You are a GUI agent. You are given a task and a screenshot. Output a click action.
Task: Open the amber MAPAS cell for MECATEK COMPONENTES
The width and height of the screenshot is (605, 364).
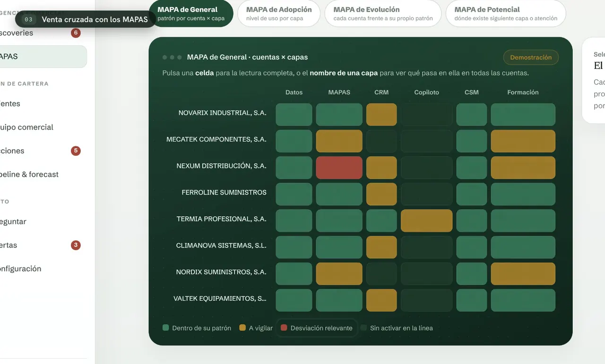339,141
